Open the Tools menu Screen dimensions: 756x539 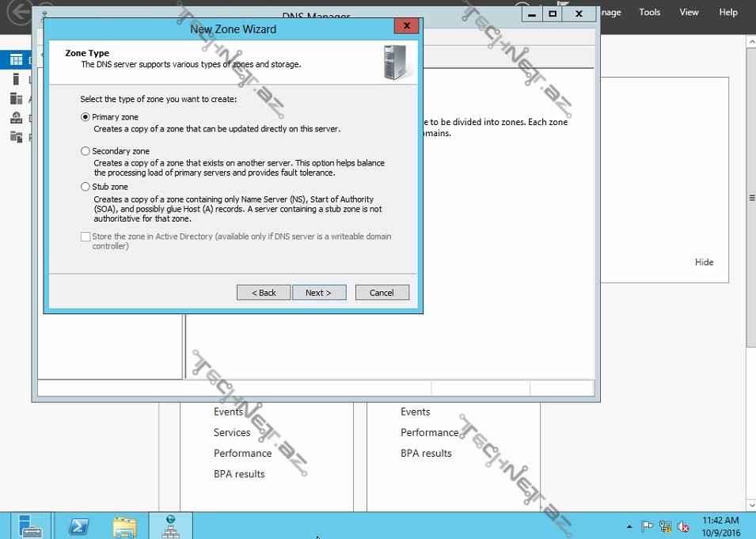(x=649, y=13)
